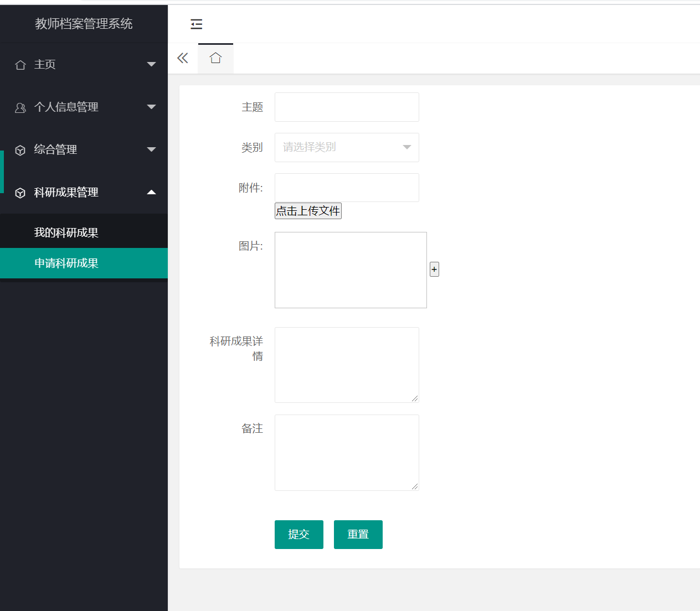Click inside the 备注 remarks textarea
Screen dimensions: 700x611
(347, 452)
